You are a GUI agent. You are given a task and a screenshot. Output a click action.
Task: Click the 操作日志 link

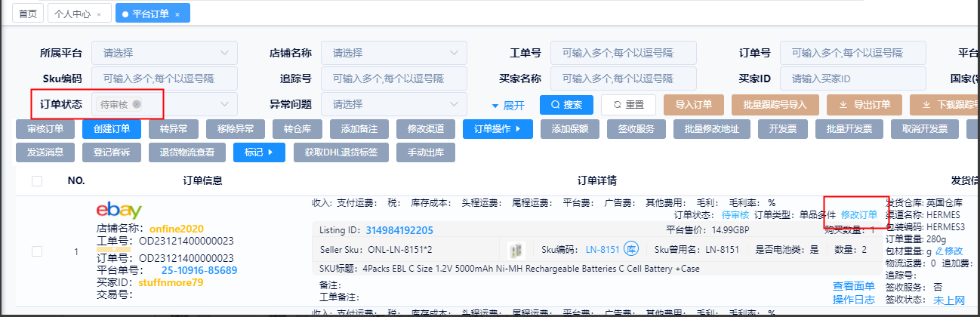(854, 300)
